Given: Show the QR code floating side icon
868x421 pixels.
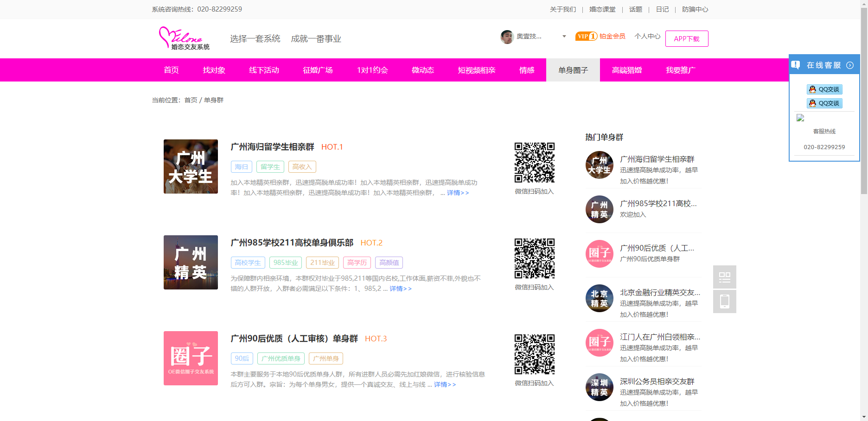Looking at the screenshot, I should point(725,277).
